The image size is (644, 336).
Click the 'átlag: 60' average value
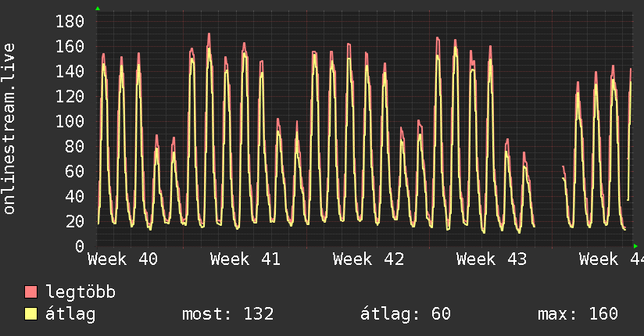click(406, 314)
